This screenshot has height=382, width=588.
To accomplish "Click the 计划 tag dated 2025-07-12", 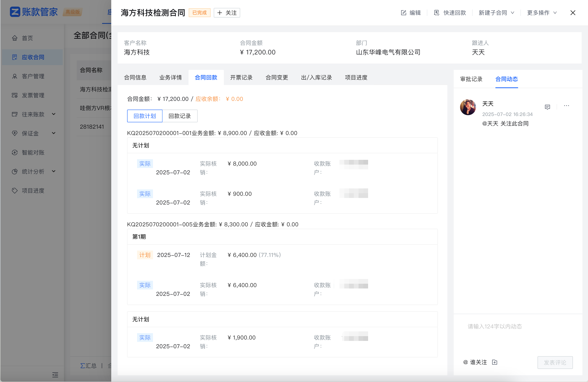I will click(145, 255).
